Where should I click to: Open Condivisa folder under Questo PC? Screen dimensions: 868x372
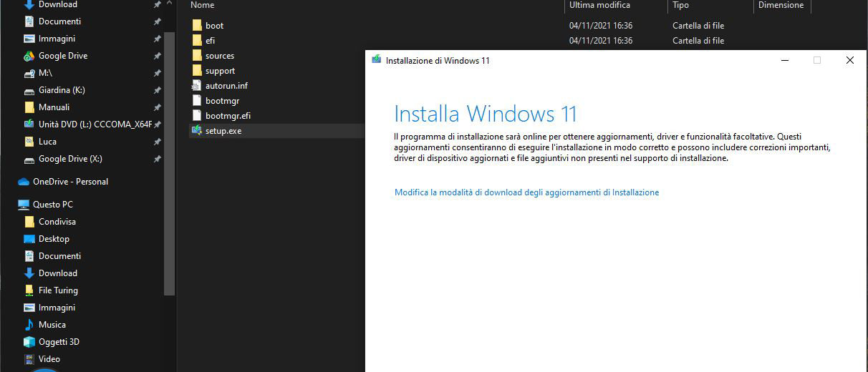57,222
